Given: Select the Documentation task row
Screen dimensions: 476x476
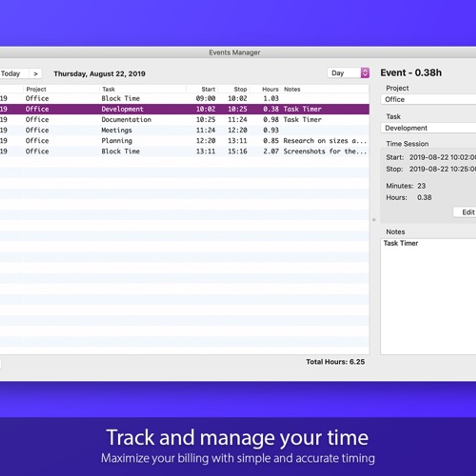Looking at the screenshot, I should (184, 120).
